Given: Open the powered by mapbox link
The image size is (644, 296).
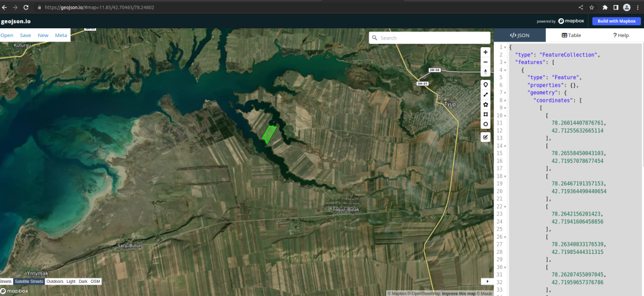Looking at the screenshot, I should click(x=562, y=21).
